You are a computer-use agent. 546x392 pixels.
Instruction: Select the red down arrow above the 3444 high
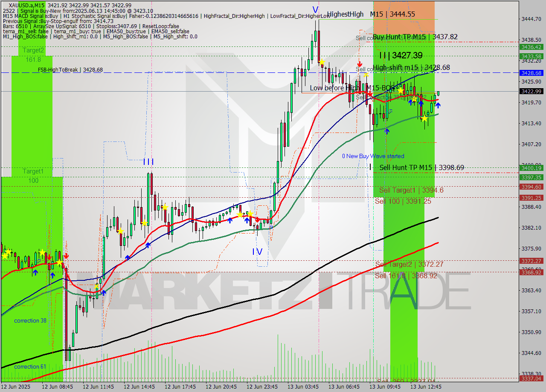(360, 63)
